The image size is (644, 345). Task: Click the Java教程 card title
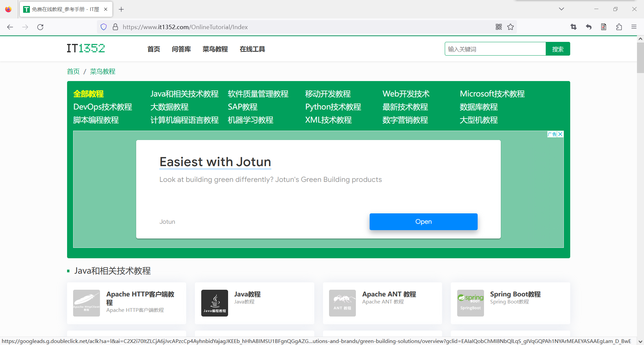[247, 294]
